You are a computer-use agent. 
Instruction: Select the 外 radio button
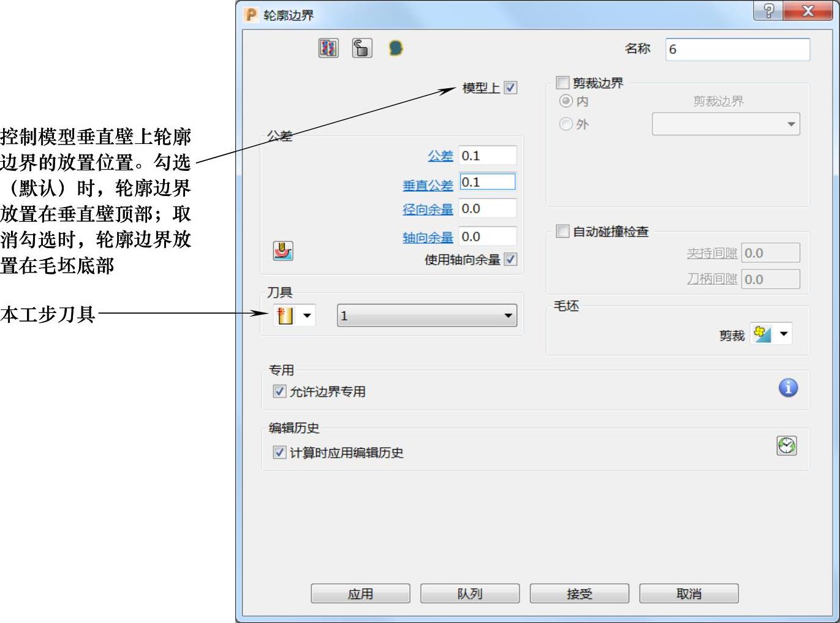tap(566, 124)
